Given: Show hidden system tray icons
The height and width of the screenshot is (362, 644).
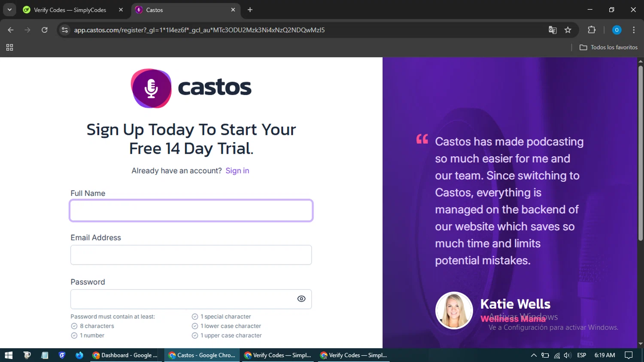Looking at the screenshot, I should click(534, 355).
